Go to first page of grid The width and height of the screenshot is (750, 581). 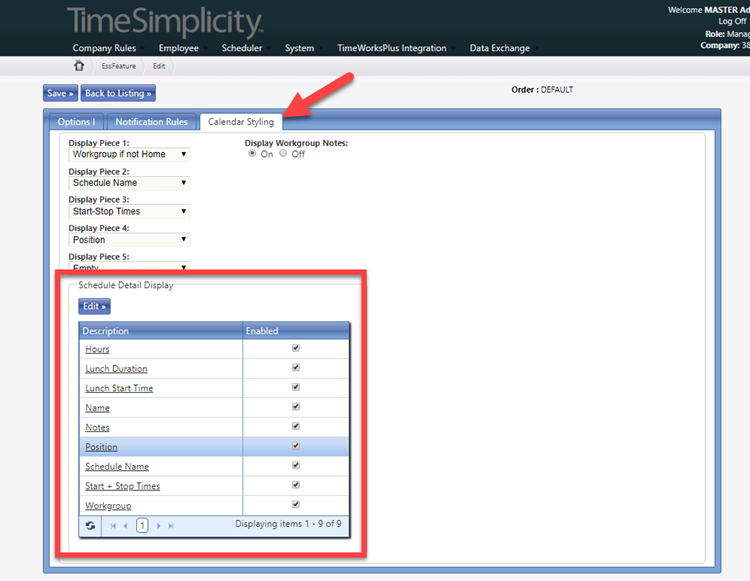pyautogui.click(x=113, y=525)
